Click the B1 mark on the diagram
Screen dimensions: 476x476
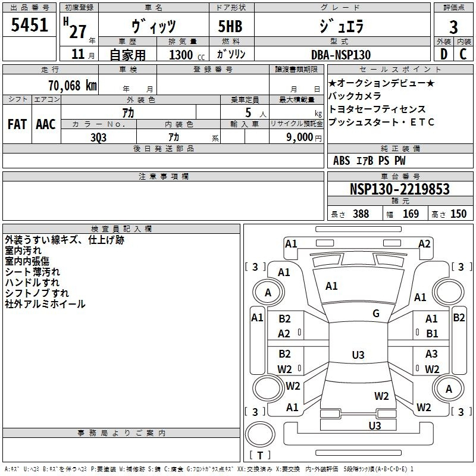pos(432,334)
